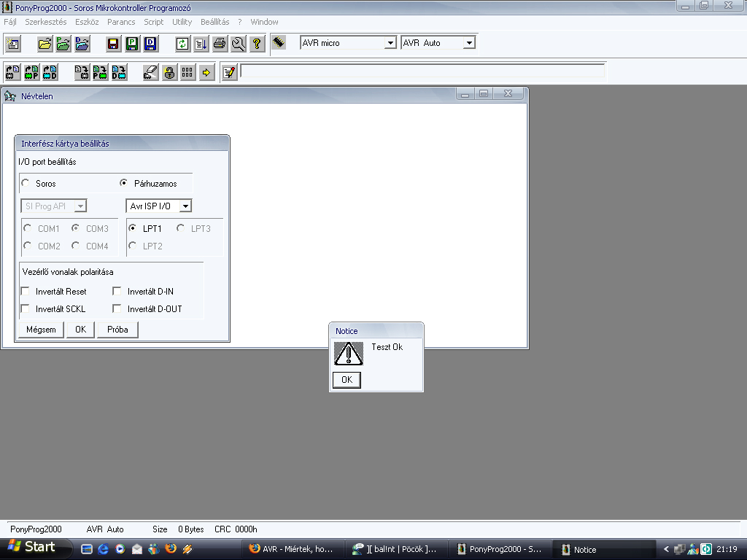Toggle Invertált SCKL checkbox
The image size is (747, 560).
coord(26,308)
